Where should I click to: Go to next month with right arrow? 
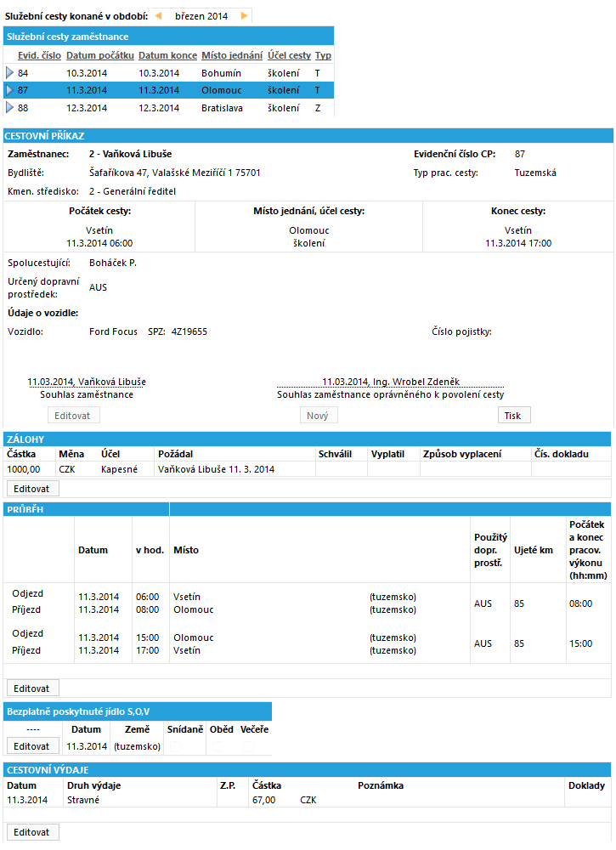[x=245, y=15]
